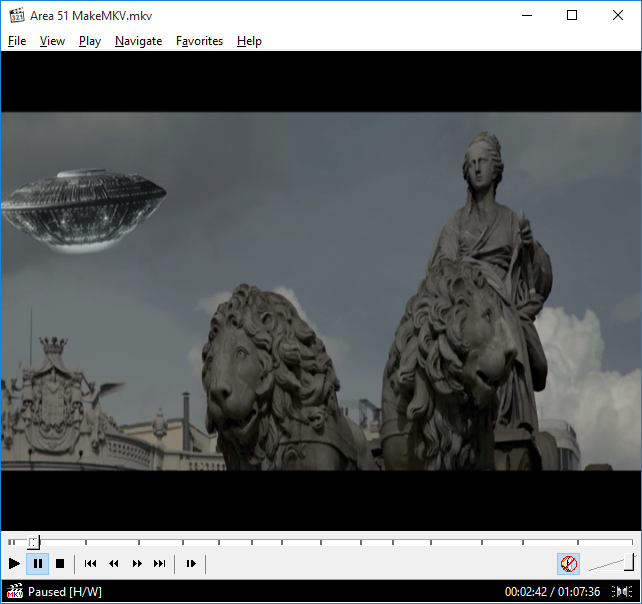Open the View menu

click(x=52, y=41)
